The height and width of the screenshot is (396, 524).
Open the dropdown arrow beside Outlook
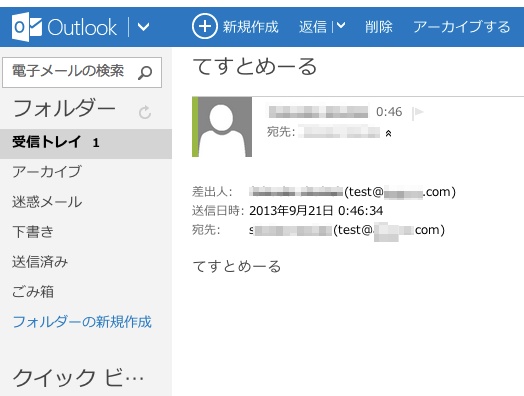pyautogui.click(x=144, y=27)
